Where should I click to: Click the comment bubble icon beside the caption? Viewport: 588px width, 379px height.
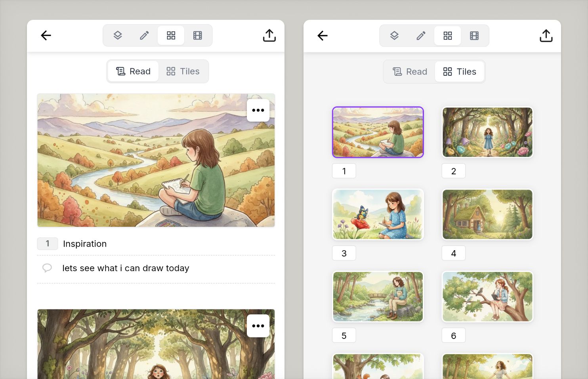pos(47,268)
